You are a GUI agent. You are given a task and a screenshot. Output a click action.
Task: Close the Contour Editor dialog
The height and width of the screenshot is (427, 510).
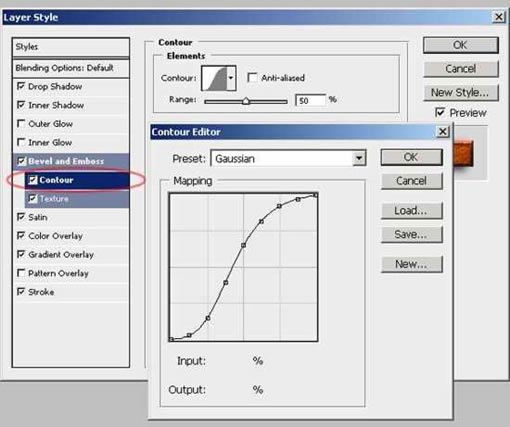pos(443,131)
